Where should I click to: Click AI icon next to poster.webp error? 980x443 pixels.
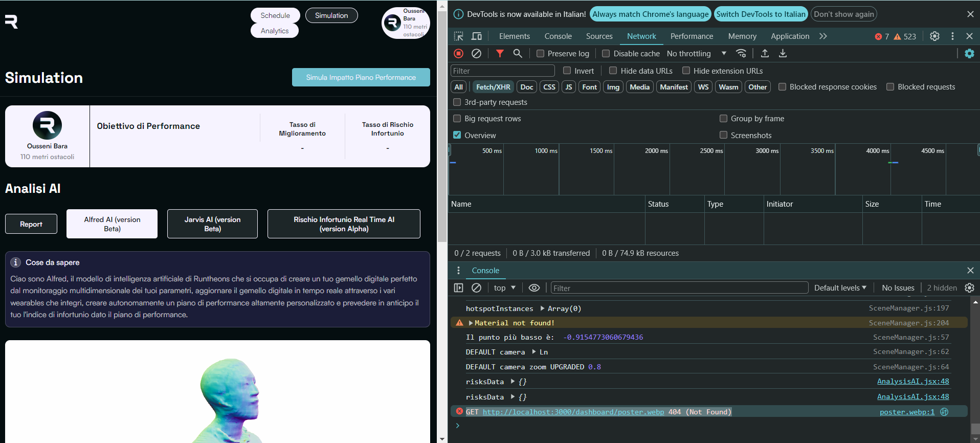[x=944, y=412]
